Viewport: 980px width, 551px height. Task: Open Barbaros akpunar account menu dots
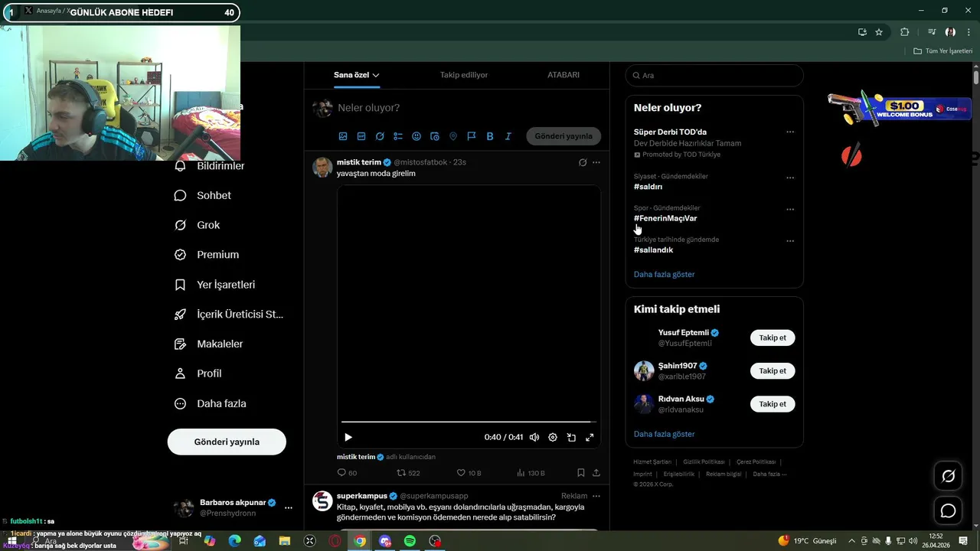pos(289,507)
